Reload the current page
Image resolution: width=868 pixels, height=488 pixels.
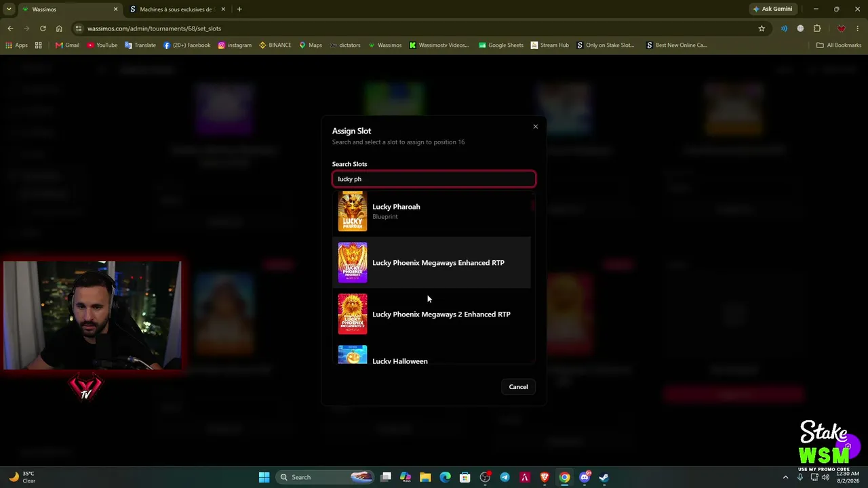pyautogui.click(x=43, y=28)
